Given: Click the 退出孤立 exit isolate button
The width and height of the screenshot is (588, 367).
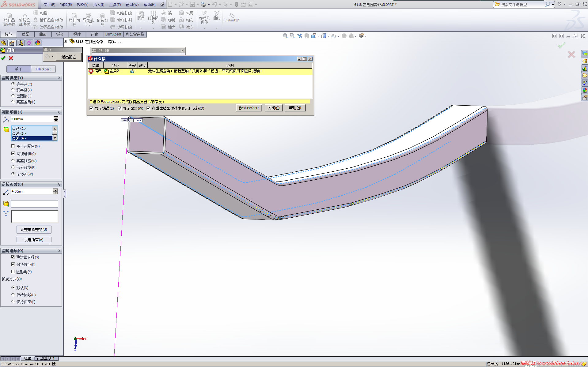Looking at the screenshot, I should pos(69,57).
